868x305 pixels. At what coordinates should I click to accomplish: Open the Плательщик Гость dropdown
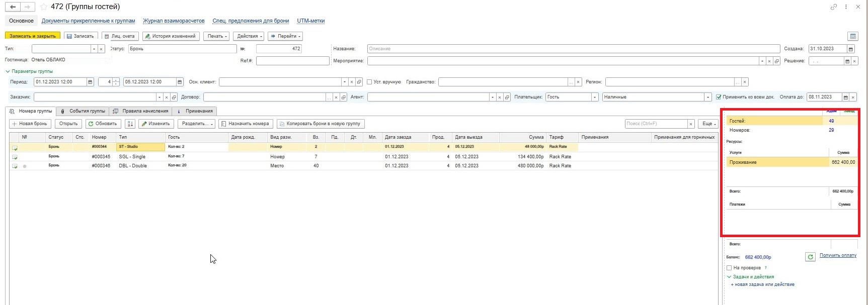click(x=595, y=97)
